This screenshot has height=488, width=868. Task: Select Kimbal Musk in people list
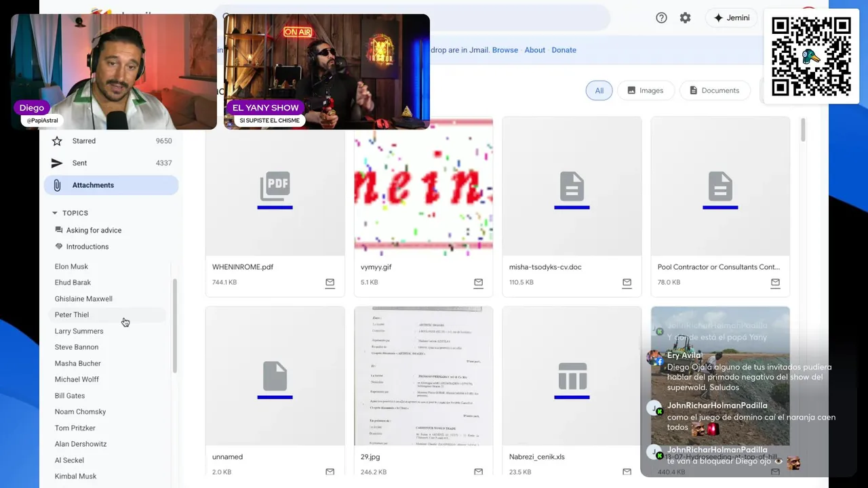pos(75,476)
